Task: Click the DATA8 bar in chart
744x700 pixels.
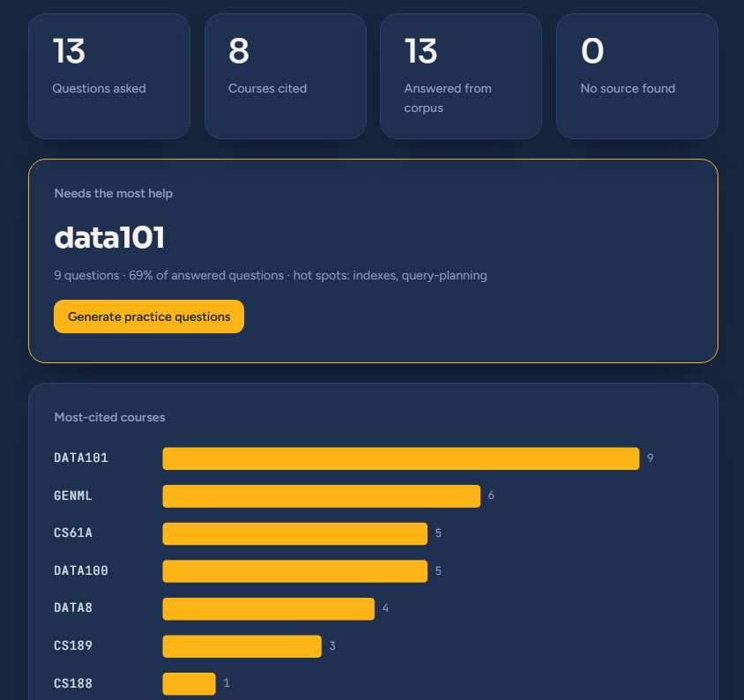Action: click(269, 609)
